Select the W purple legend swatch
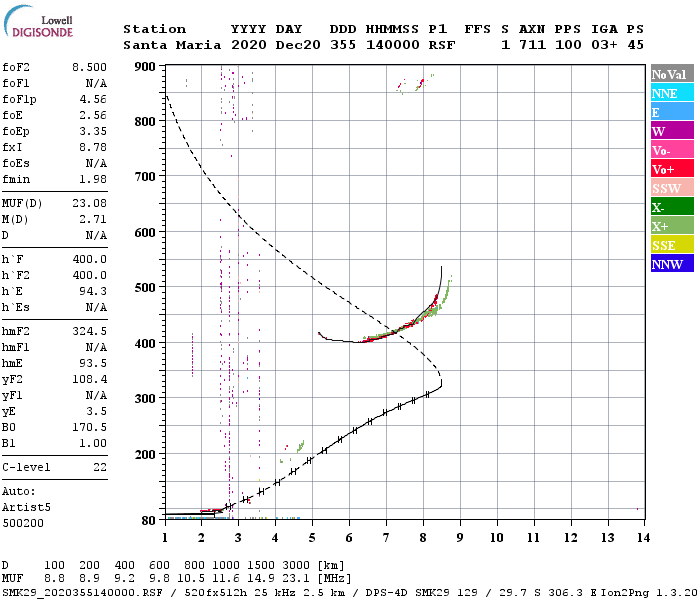This screenshot has height=600, width=700. coord(672,131)
